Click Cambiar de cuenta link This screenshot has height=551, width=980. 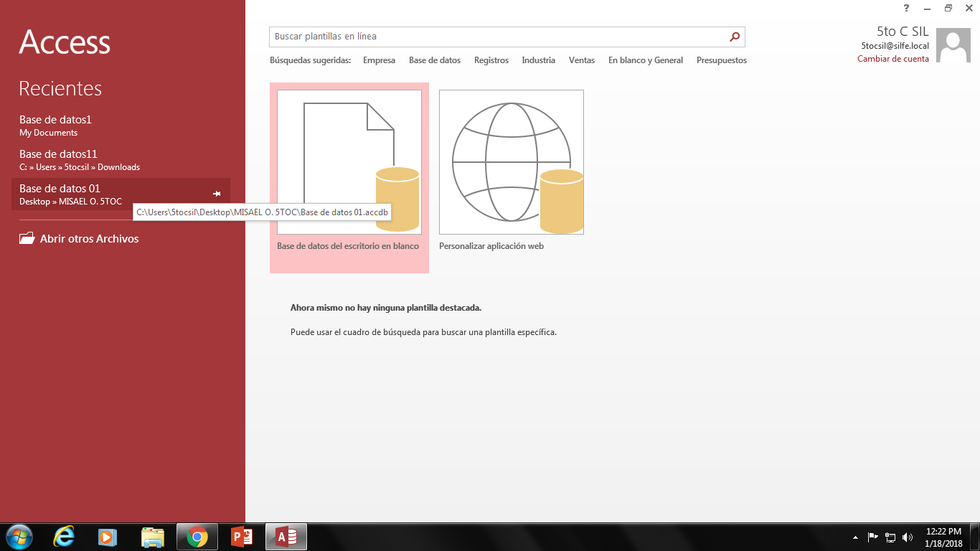(893, 59)
